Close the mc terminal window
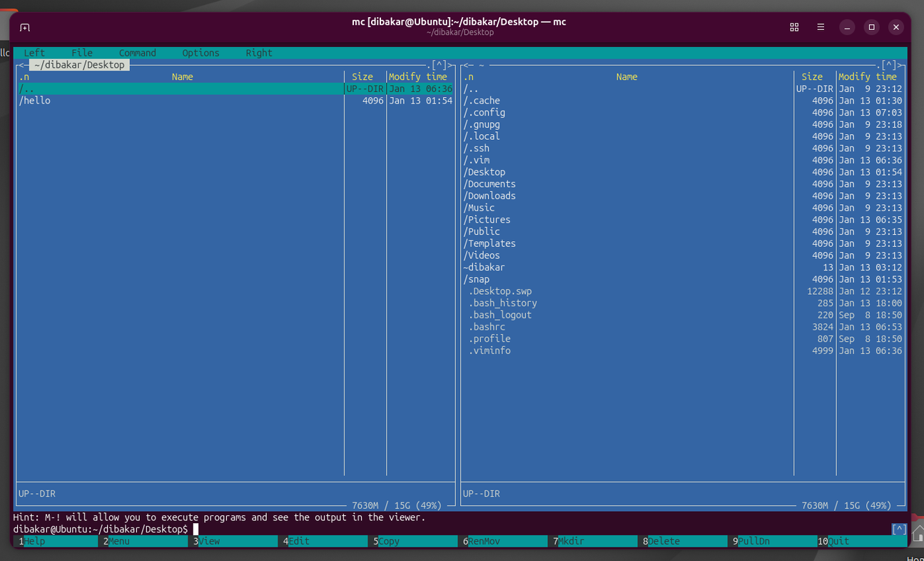Image resolution: width=924 pixels, height=561 pixels. (896, 27)
